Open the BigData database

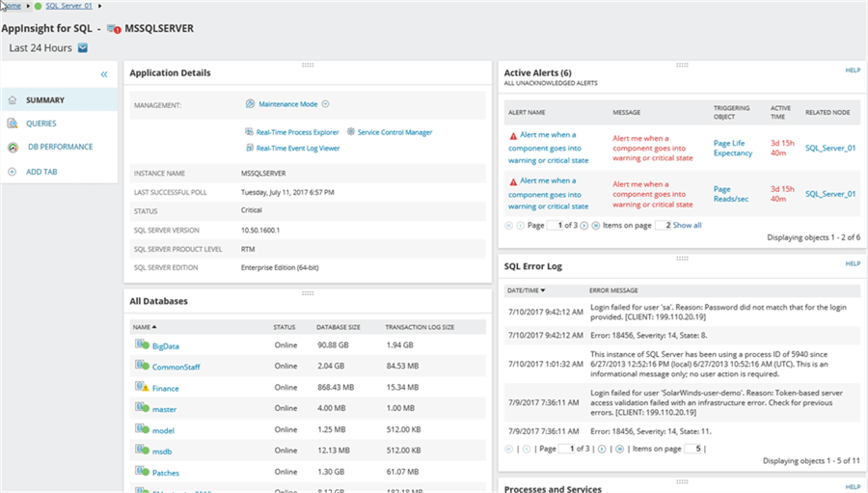(x=166, y=346)
